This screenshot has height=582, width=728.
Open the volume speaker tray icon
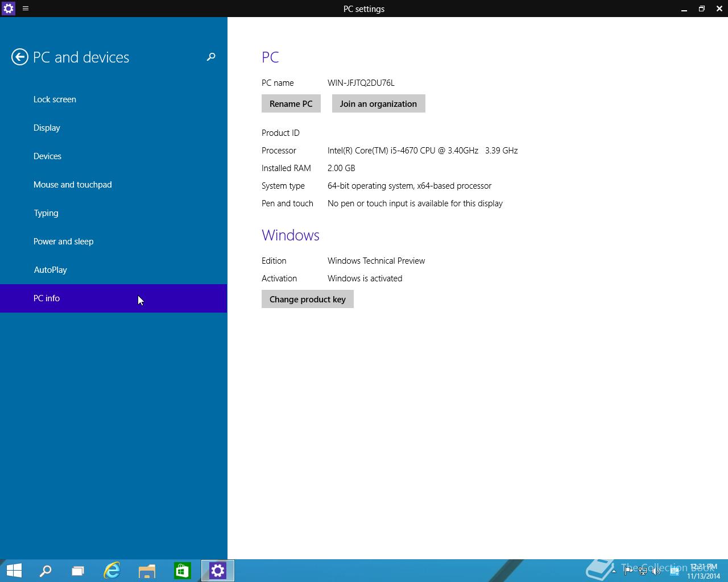point(656,571)
